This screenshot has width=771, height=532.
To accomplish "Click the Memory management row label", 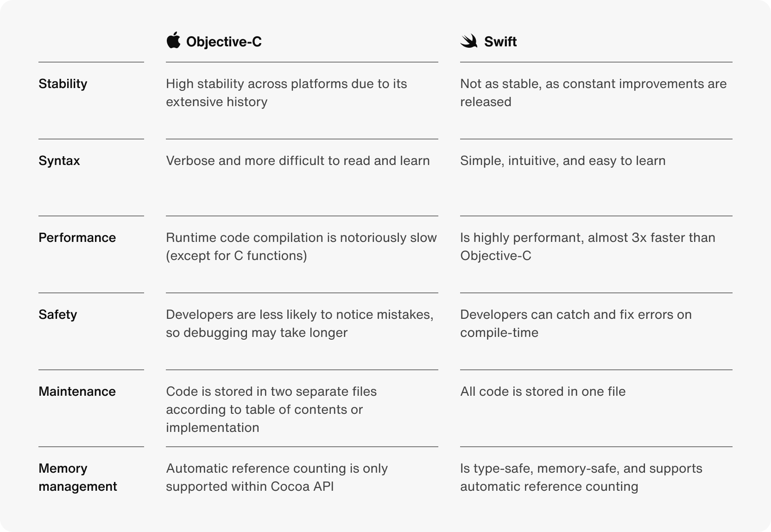I will (x=78, y=477).
